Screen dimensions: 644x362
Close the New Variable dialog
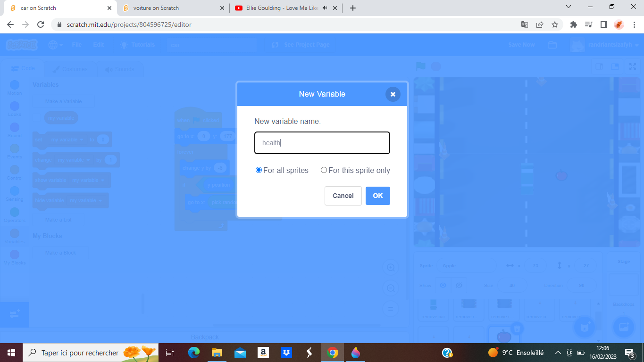pos(393,94)
